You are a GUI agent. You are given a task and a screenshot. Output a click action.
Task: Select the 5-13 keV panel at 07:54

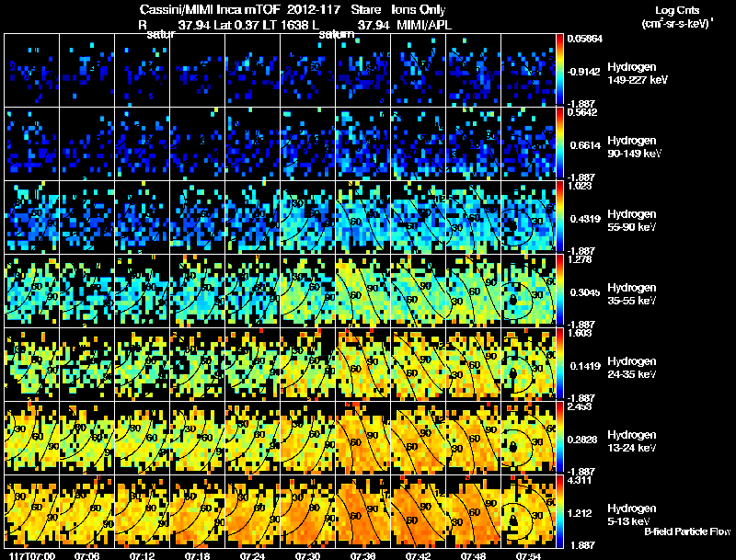coord(528,511)
